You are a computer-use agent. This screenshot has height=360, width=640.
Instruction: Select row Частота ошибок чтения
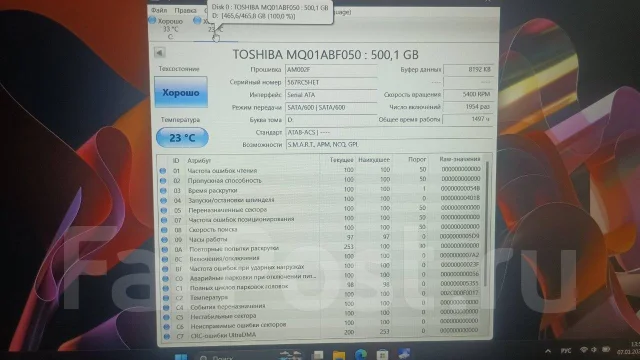[x=320, y=170]
